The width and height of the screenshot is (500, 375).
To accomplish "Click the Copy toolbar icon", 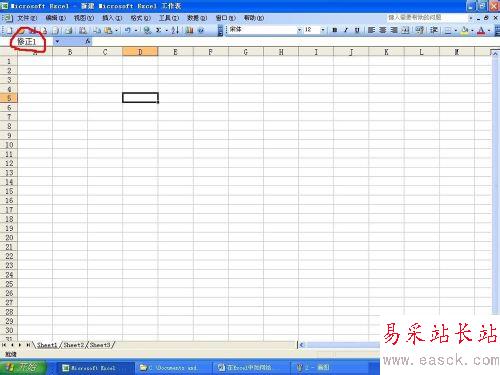I will point(97,30).
